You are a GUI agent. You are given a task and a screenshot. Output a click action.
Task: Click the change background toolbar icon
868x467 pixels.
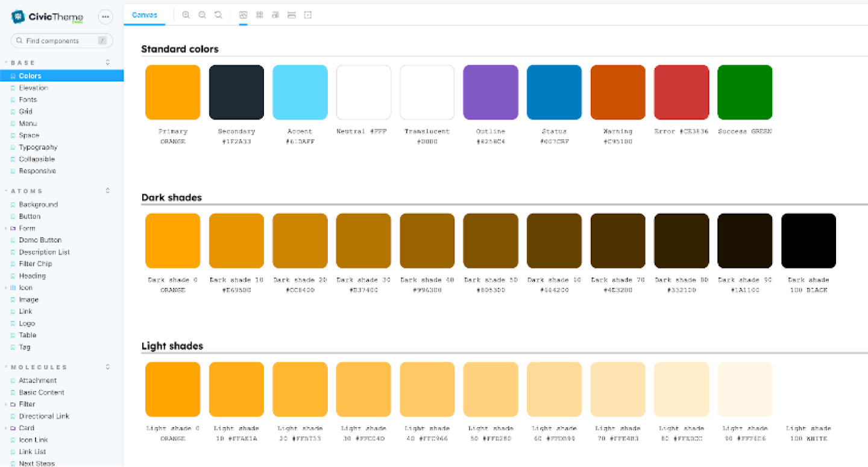[x=244, y=15]
